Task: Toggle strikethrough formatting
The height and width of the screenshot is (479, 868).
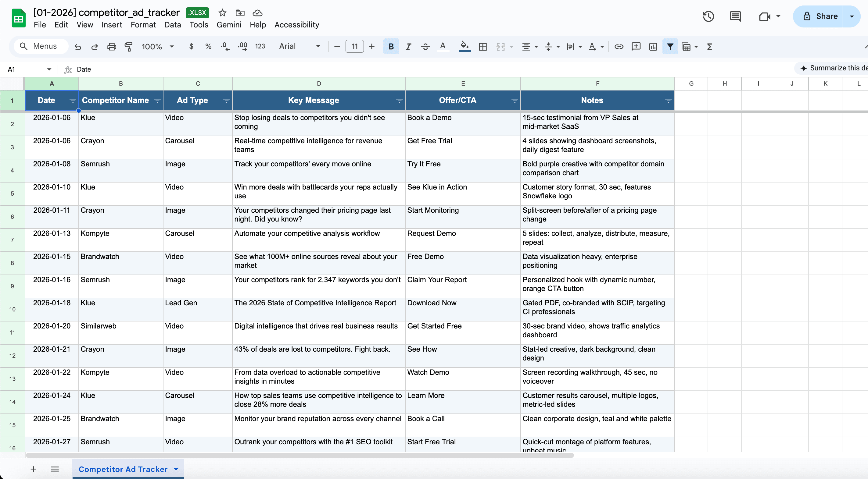Action: tap(425, 46)
